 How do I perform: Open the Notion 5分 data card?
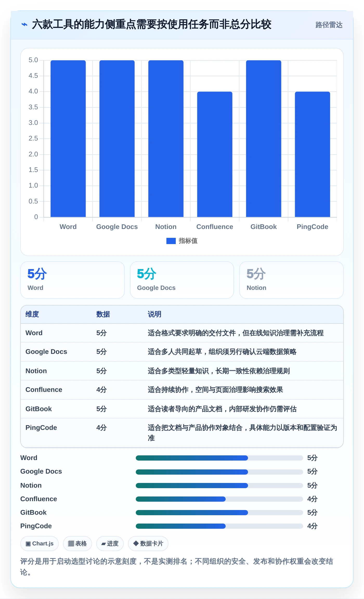[x=291, y=280]
